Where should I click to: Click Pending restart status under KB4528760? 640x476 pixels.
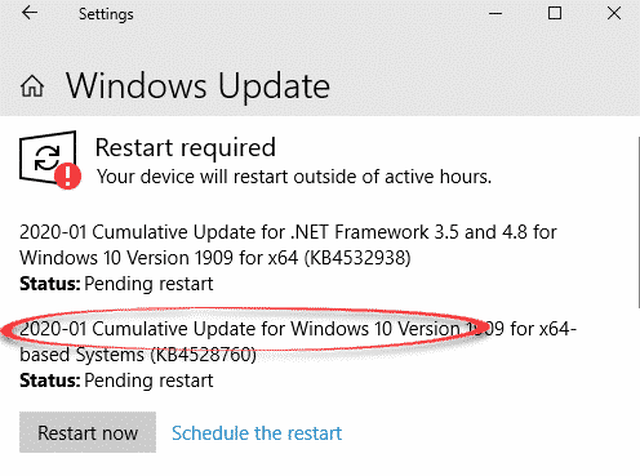point(148,381)
